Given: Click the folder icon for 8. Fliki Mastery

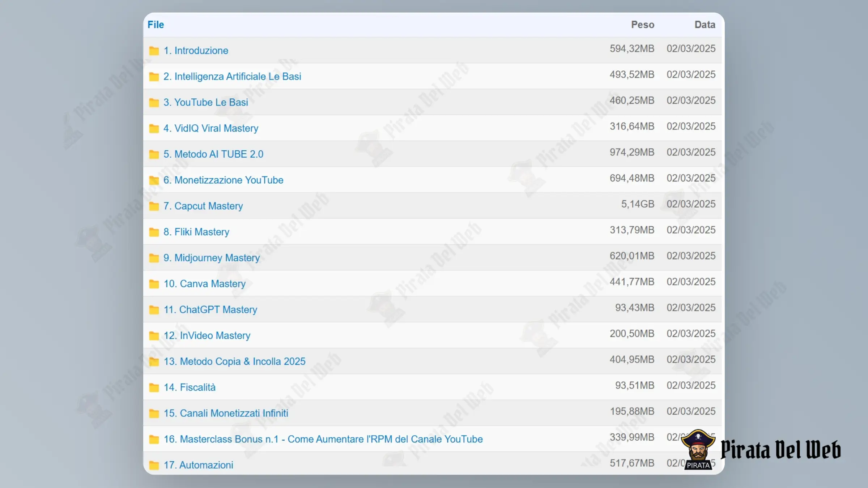Looking at the screenshot, I should click(x=154, y=232).
